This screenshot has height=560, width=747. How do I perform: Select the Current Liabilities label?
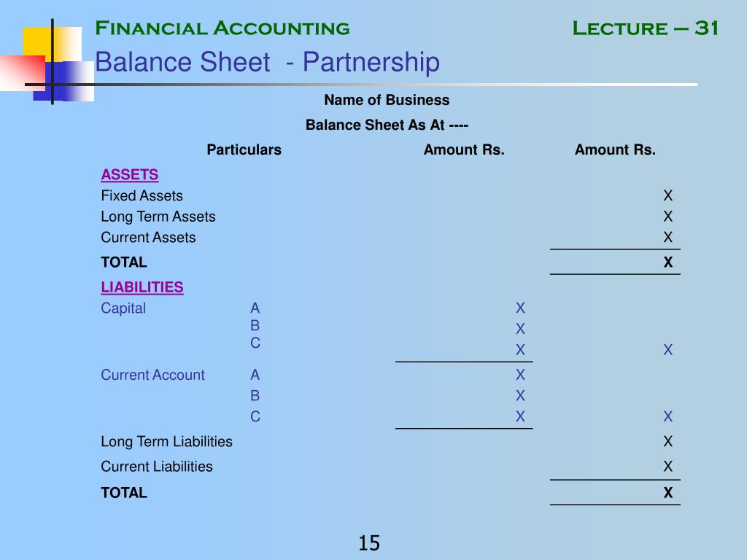click(x=157, y=467)
